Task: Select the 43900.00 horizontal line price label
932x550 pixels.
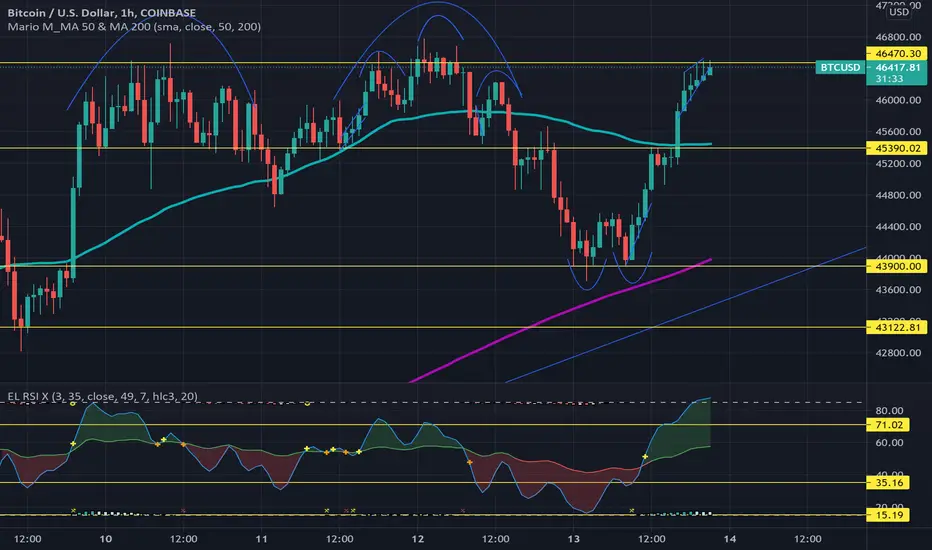Action: click(898, 266)
